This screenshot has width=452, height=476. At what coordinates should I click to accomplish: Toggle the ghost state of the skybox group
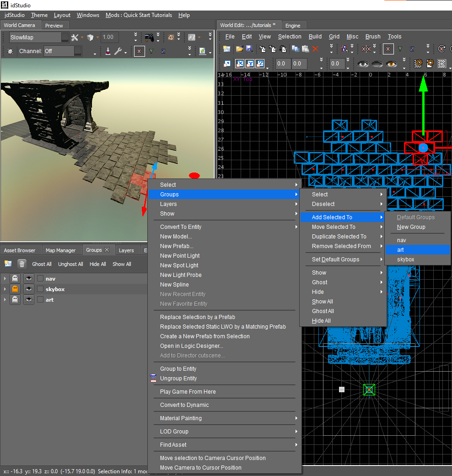click(15, 289)
